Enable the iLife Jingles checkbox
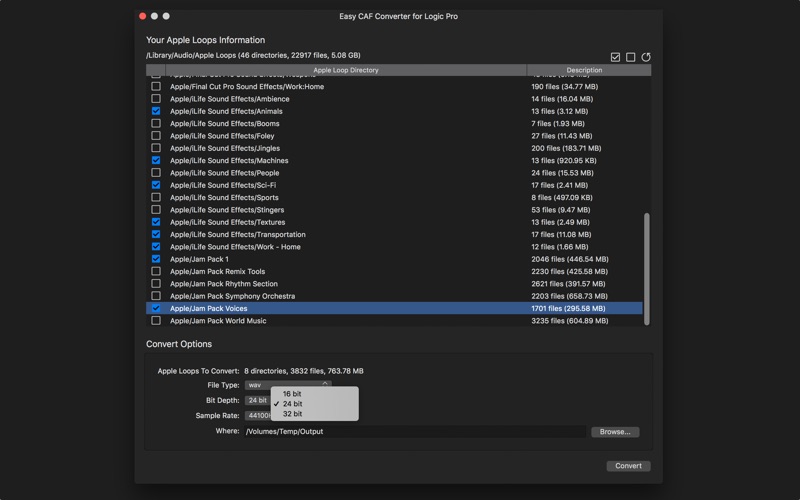The width and height of the screenshot is (800, 500). (156, 147)
